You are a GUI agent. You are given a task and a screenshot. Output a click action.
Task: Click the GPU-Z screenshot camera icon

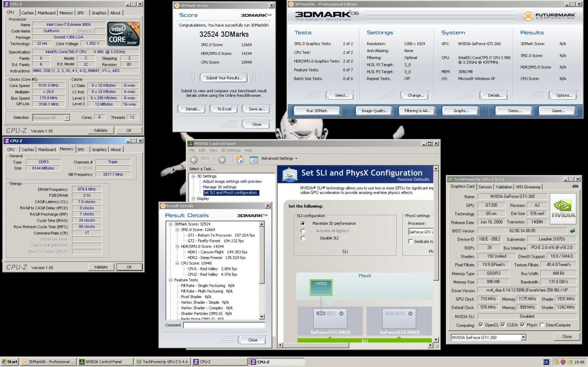point(575,186)
